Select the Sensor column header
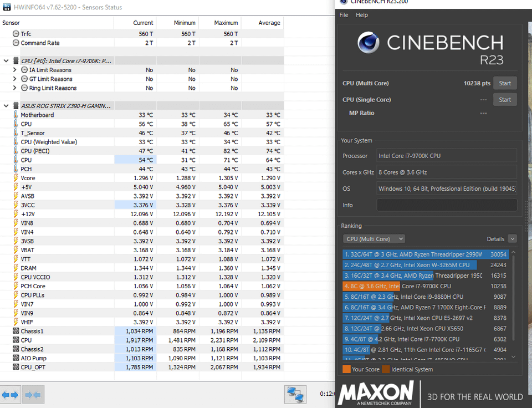Screen dimensions: 532x408 (x=57, y=23)
